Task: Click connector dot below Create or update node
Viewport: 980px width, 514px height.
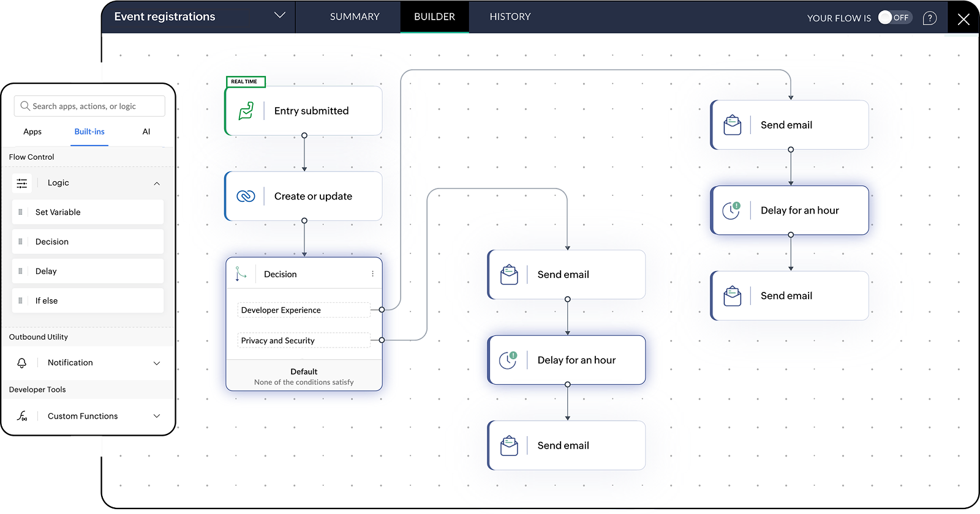Action: pyautogui.click(x=304, y=221)
